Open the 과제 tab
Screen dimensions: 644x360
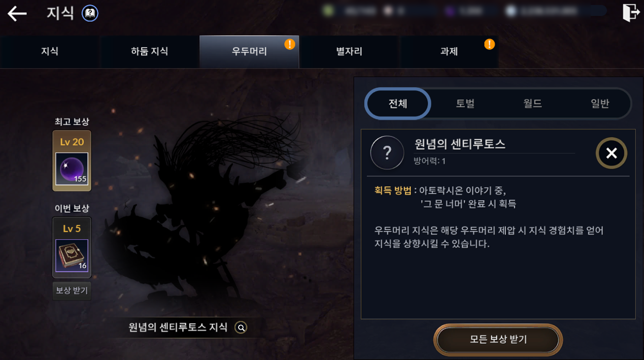coord(449,52)
